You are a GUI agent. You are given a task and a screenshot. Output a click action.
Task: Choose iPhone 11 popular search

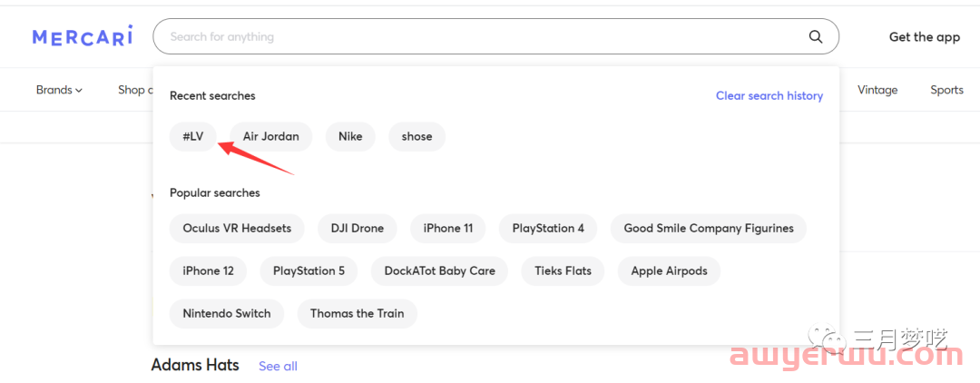pos(448,228)
